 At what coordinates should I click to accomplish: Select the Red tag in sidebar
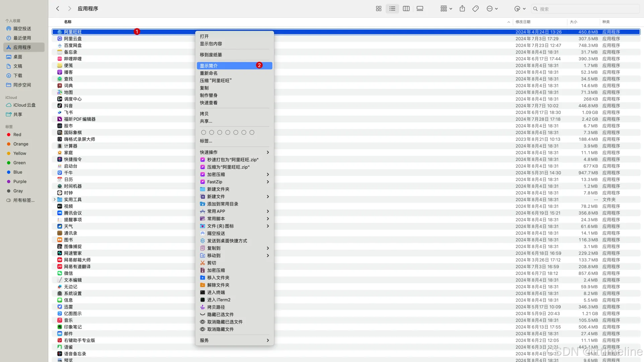[x=17, y=135]
